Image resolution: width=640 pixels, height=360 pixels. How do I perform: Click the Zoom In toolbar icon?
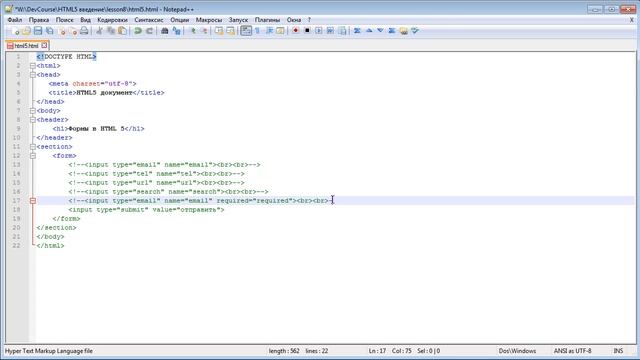pos(193,31)
